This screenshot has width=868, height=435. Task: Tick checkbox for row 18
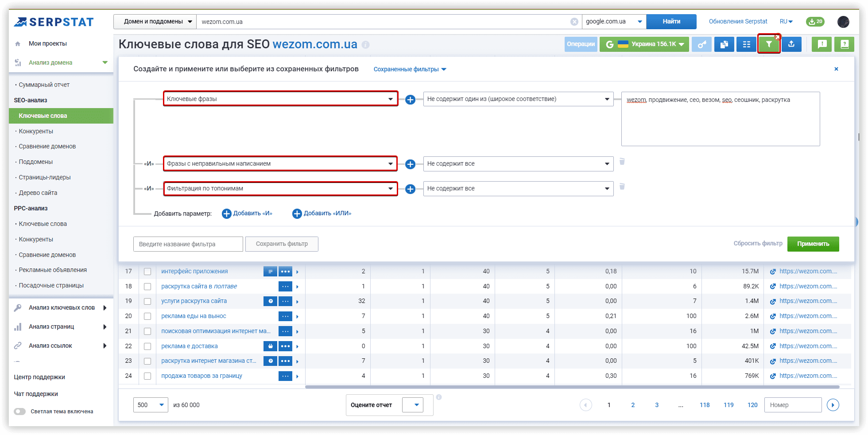(147, 287)
